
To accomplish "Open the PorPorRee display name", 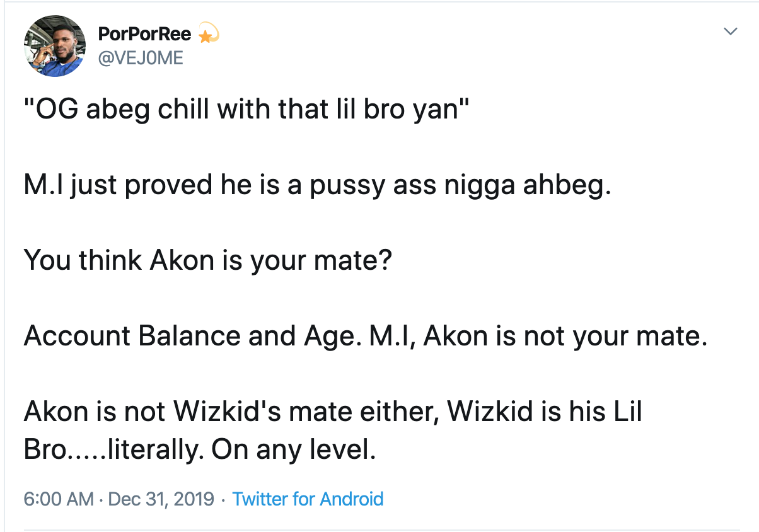I will [x=145, y=35].
